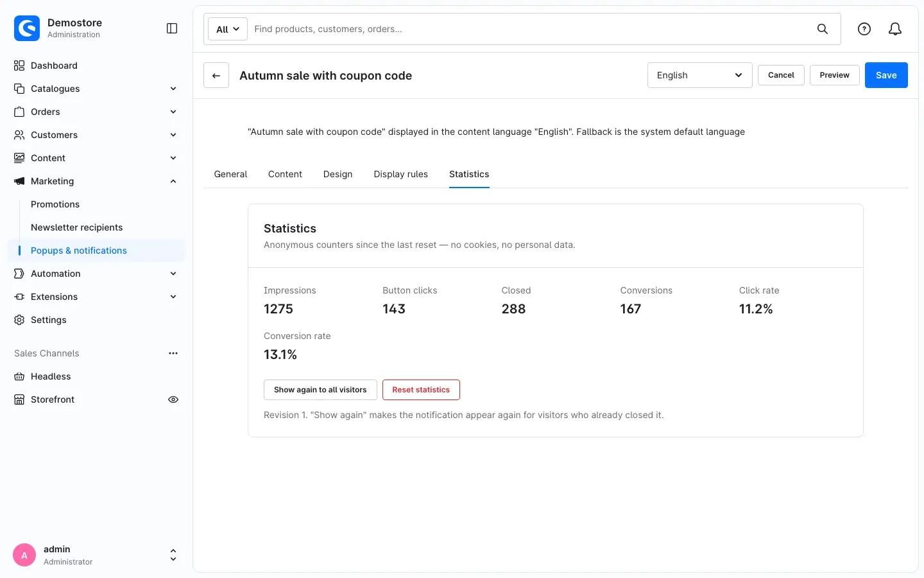This screenshot has width=924, height=578.
Task: Click the Dashboard icon in sidebar
Action: (19, 66)
